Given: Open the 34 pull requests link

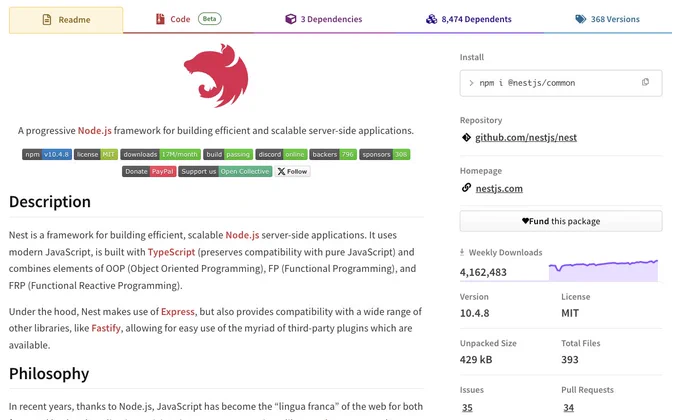Looking at the screenshot, I should point(568,407).
